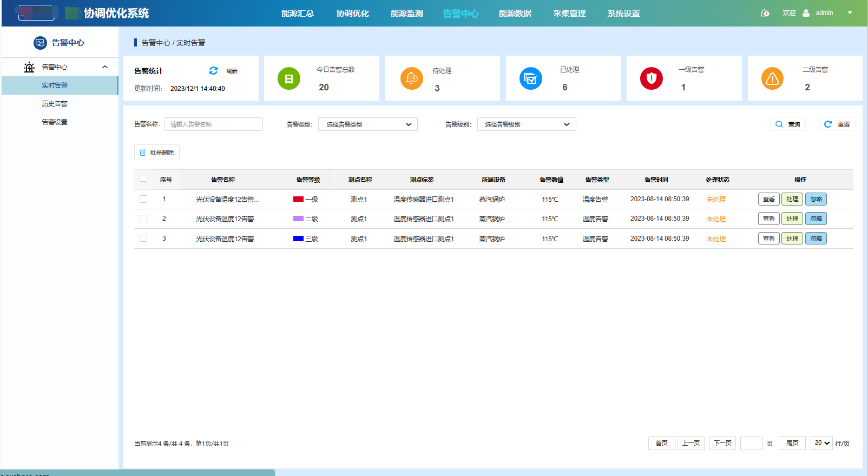
Task: Click the magnifier search icon
Action: coord(779,124)
